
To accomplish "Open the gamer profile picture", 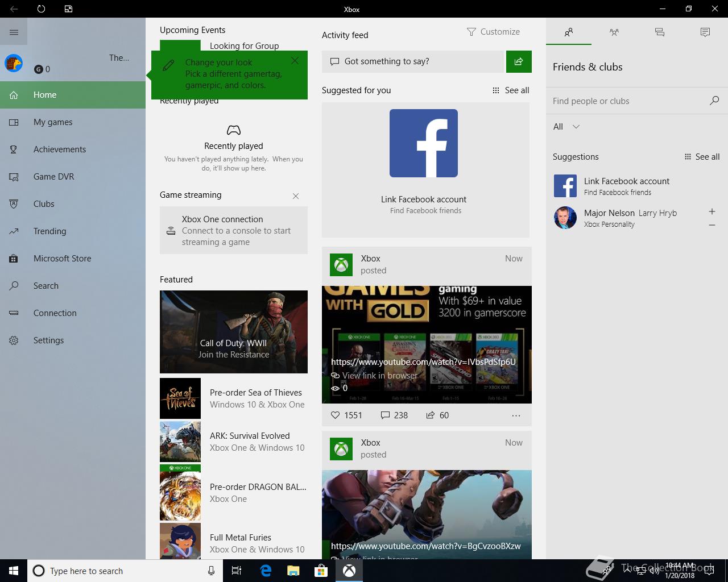I will tap(14, 63).
